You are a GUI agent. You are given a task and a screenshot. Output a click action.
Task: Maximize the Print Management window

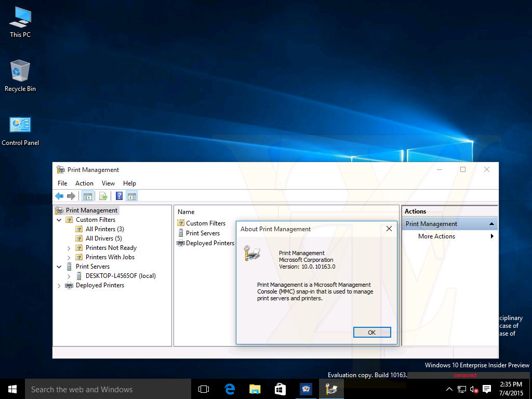click(463, 169)
